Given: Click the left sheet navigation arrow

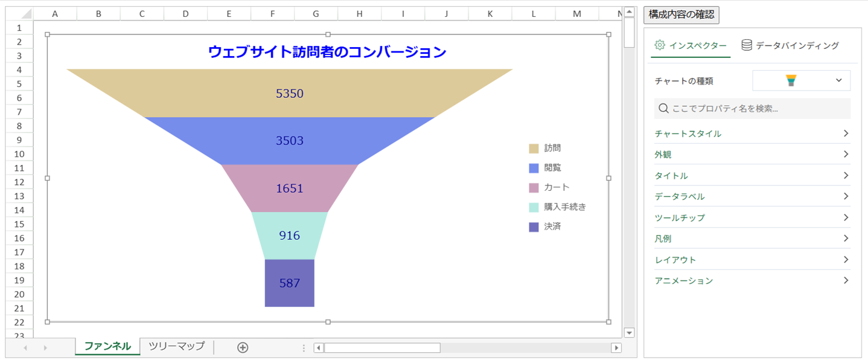Looking at the screenshot, I should point(25,346).
